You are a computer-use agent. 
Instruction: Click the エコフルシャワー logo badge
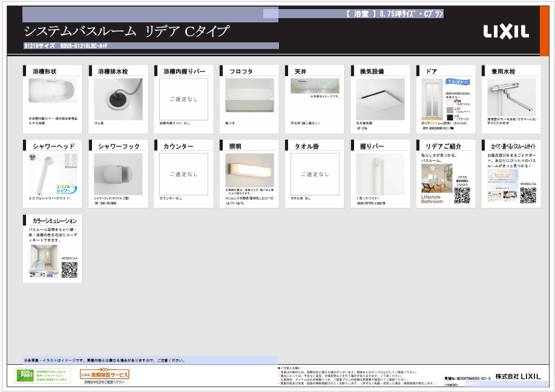(x=67, y=189)
